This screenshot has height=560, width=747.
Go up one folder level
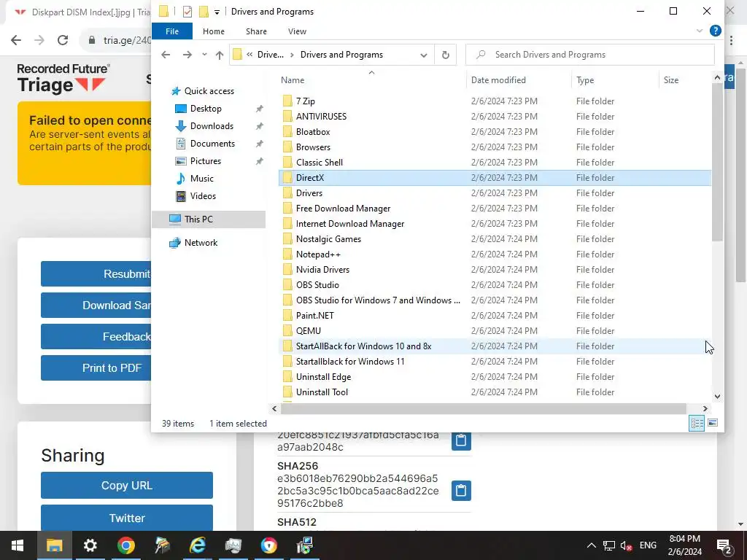(x=219, y=55)
